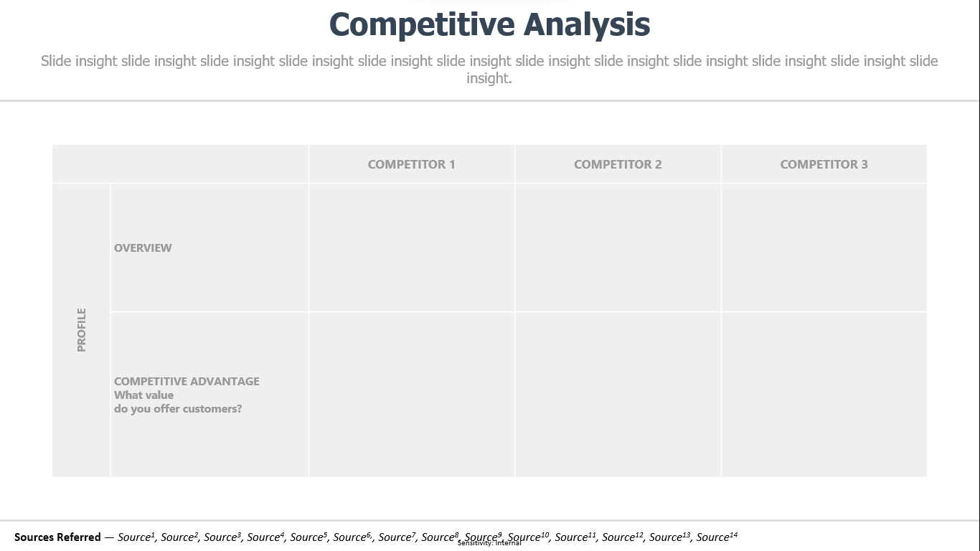Click the vertical PROFILE label cell
Image resolution: width=980 pixels, height=551 pixels.
(81, 330)
